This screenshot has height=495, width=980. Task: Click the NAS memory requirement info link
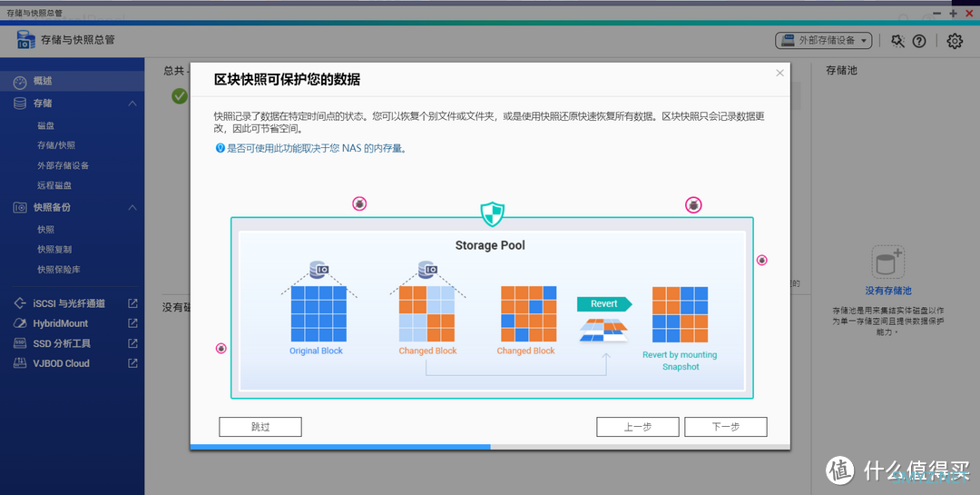pos(317,149)
